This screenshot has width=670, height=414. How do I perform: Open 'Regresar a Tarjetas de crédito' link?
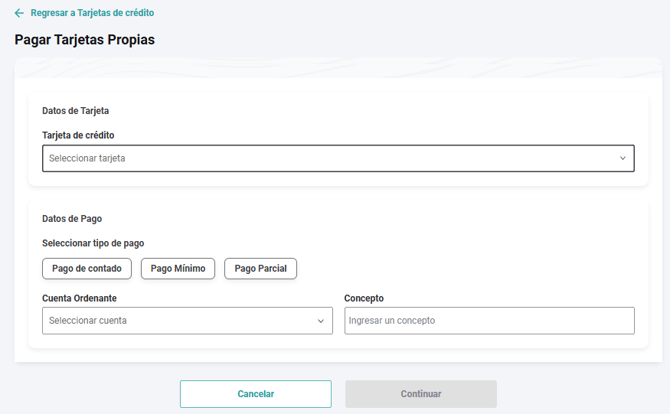coord(92,13)
